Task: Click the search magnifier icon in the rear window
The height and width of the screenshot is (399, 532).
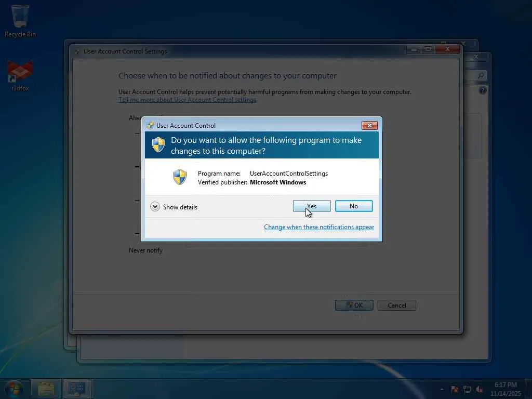Action: (x=481, y=75)
